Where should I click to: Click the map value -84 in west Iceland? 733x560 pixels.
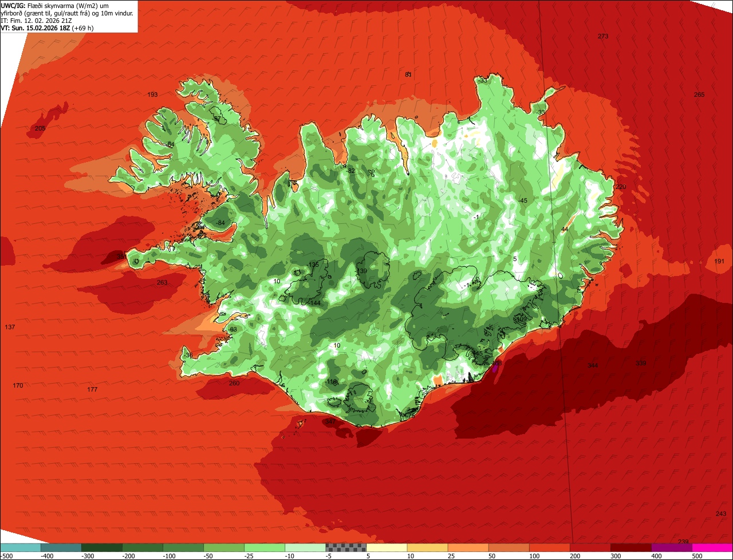220,223
